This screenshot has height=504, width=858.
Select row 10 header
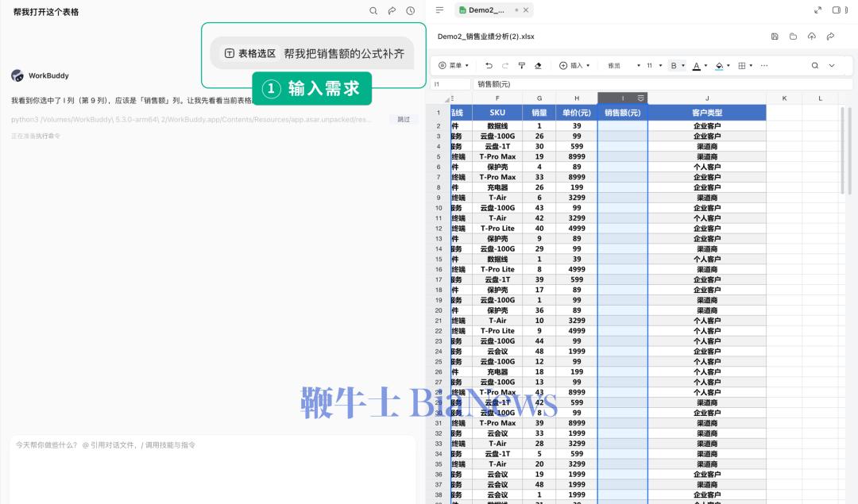(x=439, y=208)
